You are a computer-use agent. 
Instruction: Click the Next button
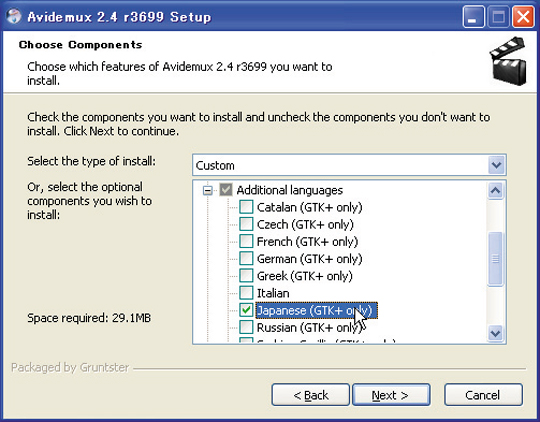(391, 395)
